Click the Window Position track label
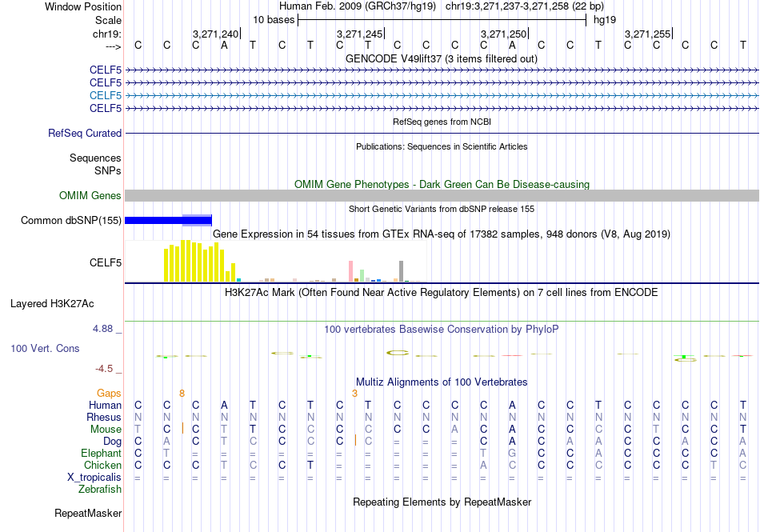The width and height of the screenshot is (760, 532). coord(83,6)
